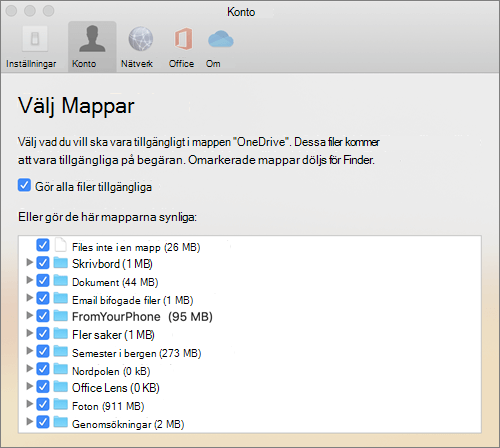Click the Foton folder icon
Image resolution: width=500 pixels, height=448 pixels.
pos(61,405)
